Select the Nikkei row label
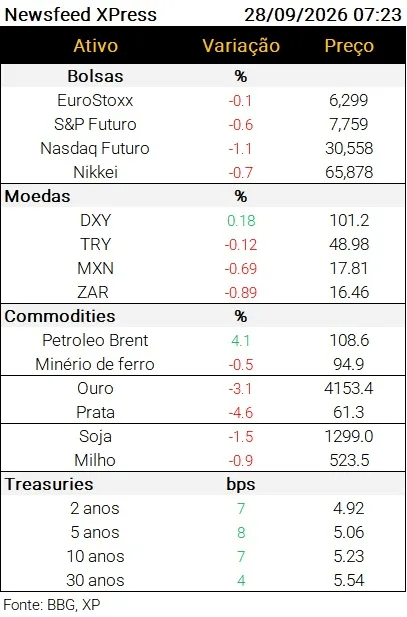 (95, 172)
